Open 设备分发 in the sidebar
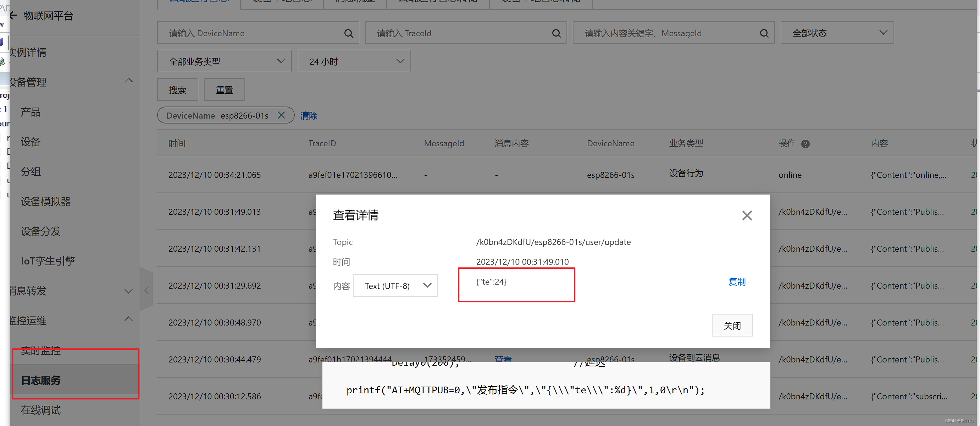Viewport: 980px width, 426px height. 40,231
